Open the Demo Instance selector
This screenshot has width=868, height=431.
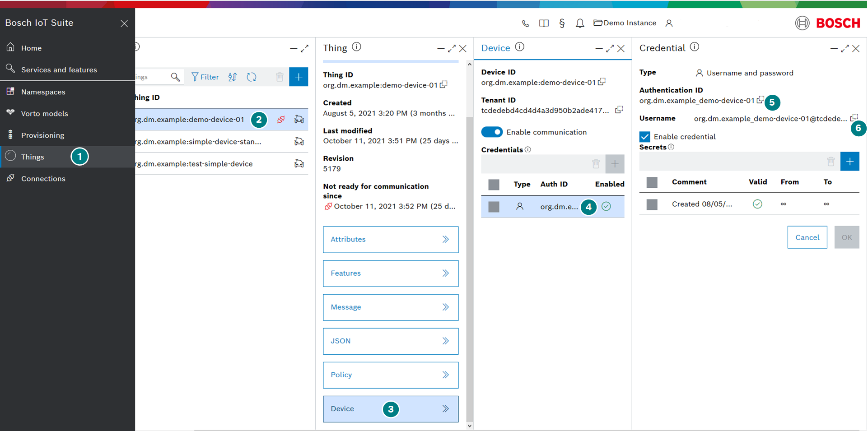click(625, 23)
